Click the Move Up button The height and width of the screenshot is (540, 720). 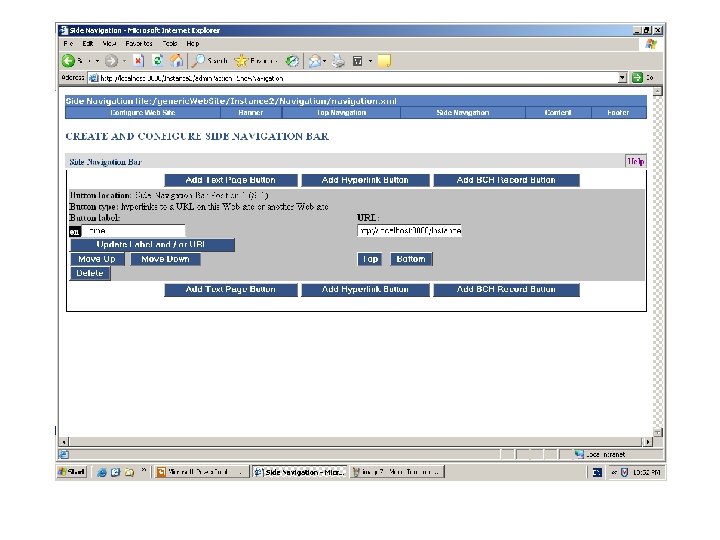[x=97, y=259]
